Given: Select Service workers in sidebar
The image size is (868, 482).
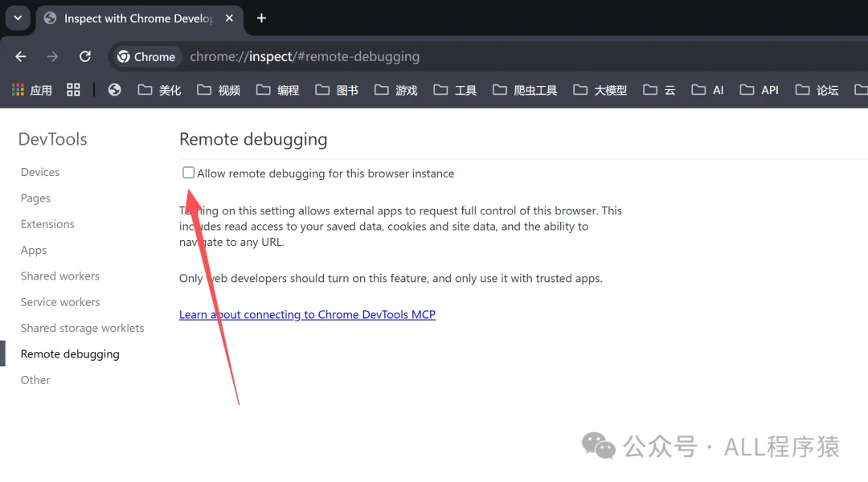Looking at the screenshot, I should 60,302.
